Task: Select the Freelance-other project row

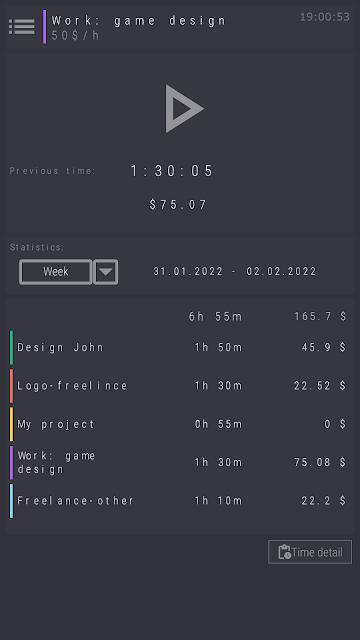Action: click(x=178, y=501)
